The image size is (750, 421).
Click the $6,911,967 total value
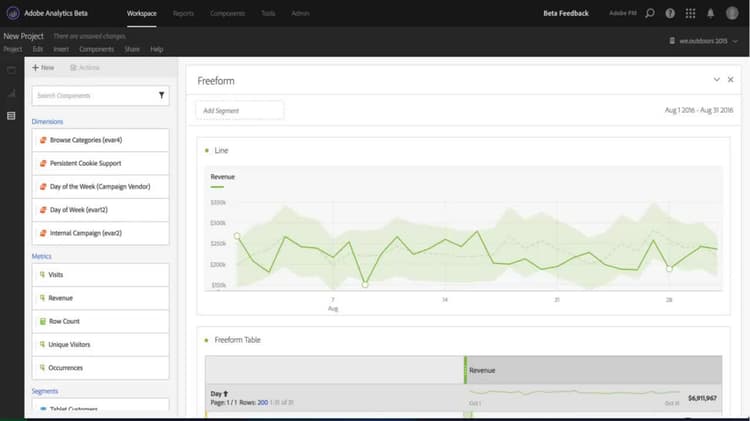tap(702, 398)
